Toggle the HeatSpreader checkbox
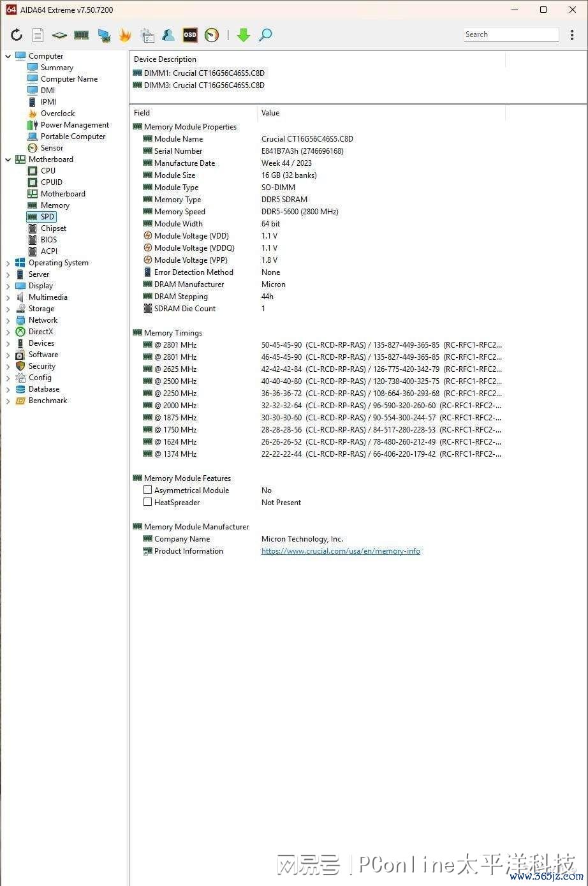 tap(147, 502)
